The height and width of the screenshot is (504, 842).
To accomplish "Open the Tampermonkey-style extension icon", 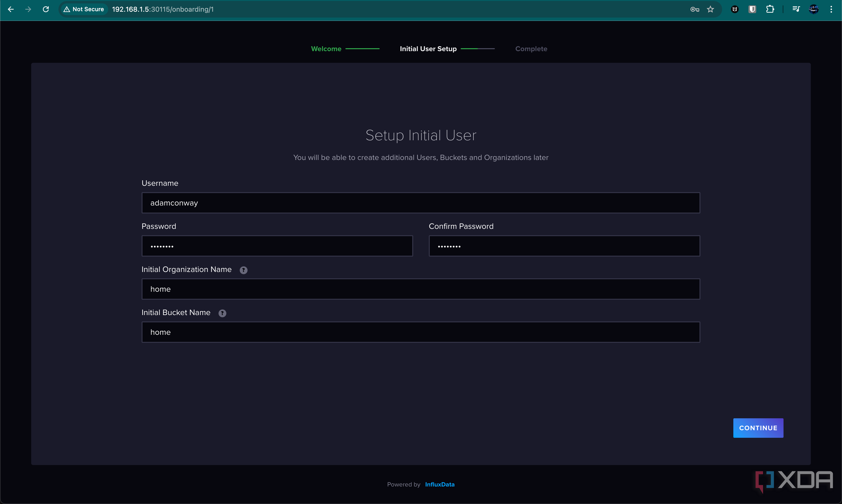I will point(735,9).
